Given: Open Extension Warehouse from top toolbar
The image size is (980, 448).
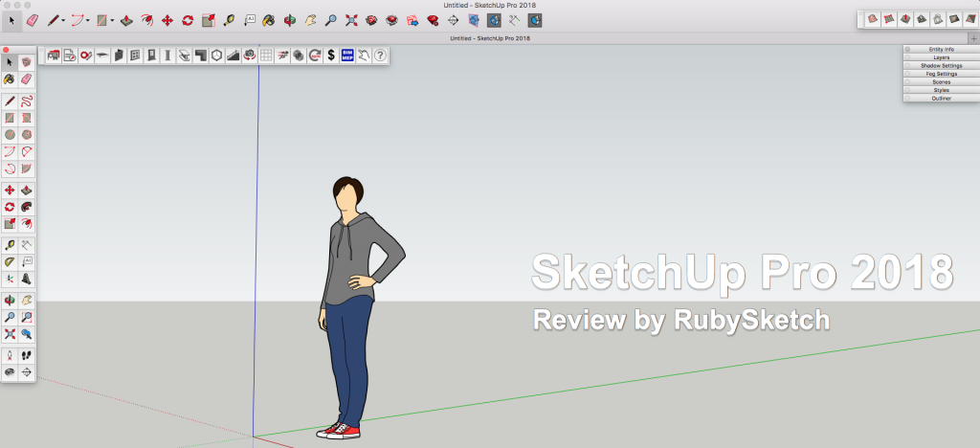Looking at the screenshot, I should (x=391, y=20).
